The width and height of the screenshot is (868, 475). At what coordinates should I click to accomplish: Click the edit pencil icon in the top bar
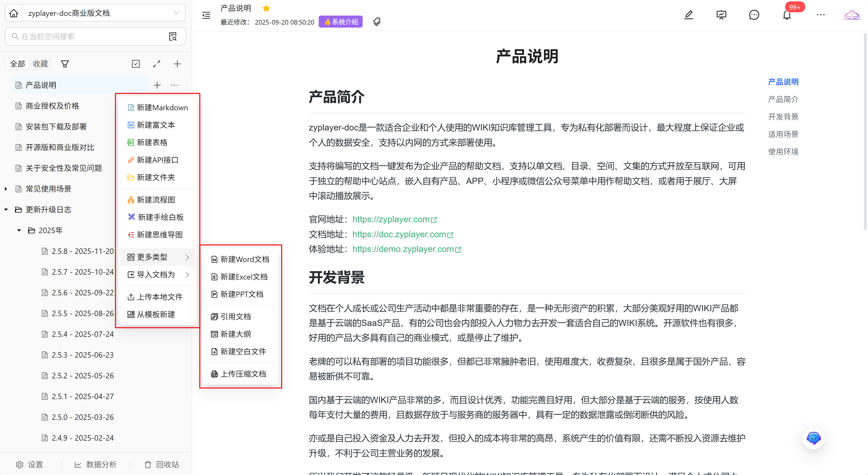[688, 15]
